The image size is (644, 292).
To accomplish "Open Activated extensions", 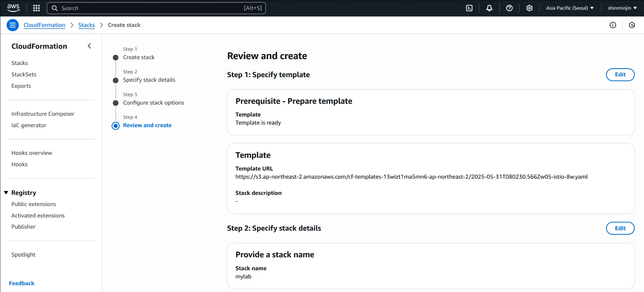I will click(38, 215).
